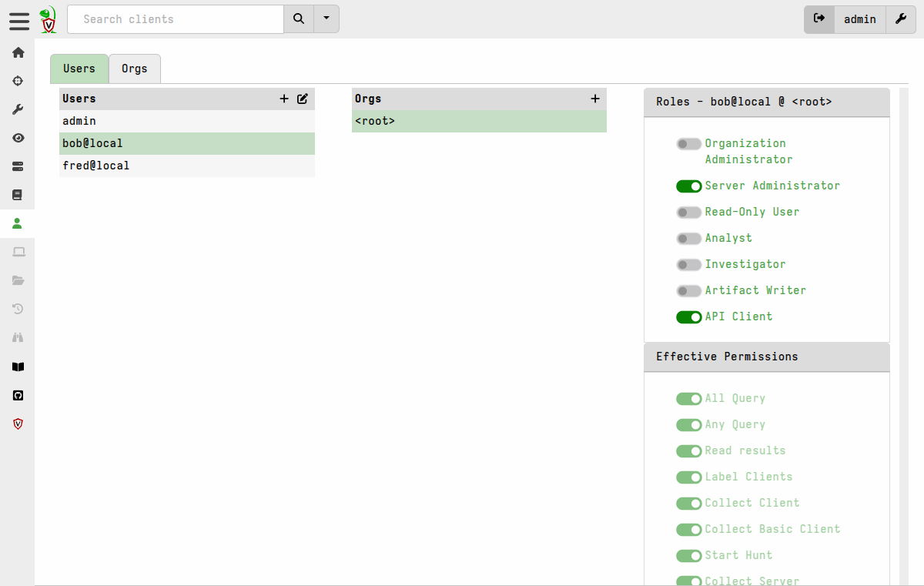Turn off the API Client toggle
924x586 pixels.
click(x=689, y=316)
